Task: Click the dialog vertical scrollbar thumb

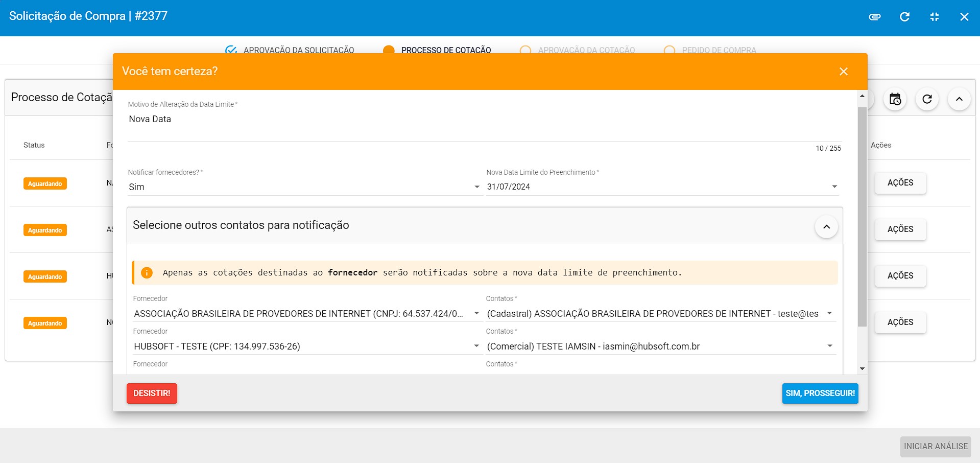Action: pos(862,217)
